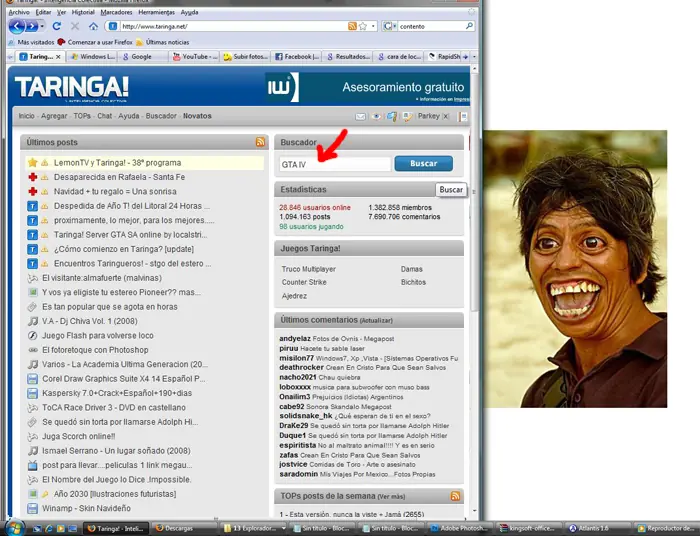Screen dimensions: 700x536
Task: Open the list all tabs dropdown
Action: click(x=474, y=57)
